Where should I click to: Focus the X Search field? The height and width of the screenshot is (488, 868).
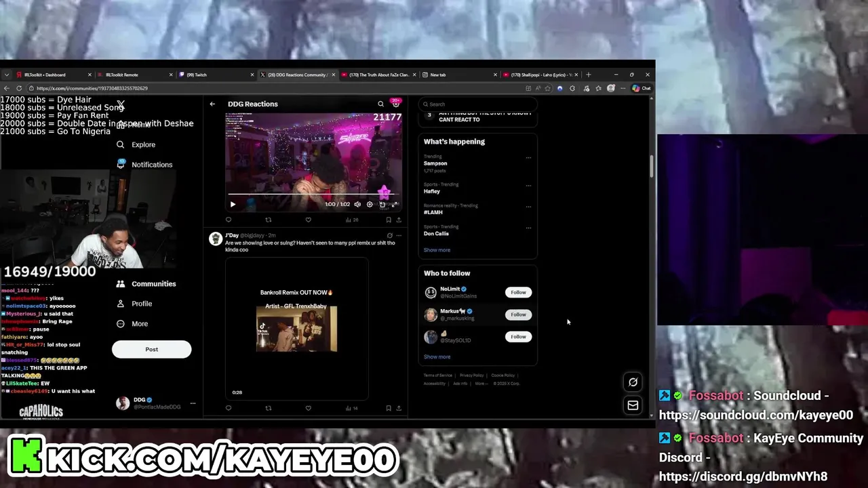478,104
